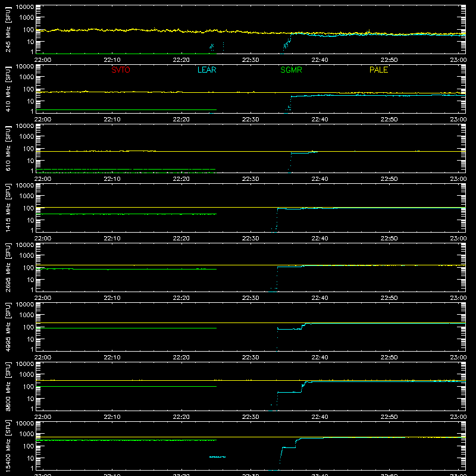Click 23:00 tick label under 8800 MHz panel

point(458,417)
